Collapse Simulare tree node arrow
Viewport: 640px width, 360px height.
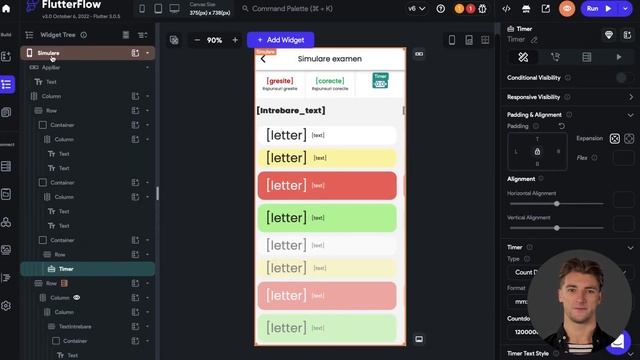pyautogui.click(x=147, y=53)
